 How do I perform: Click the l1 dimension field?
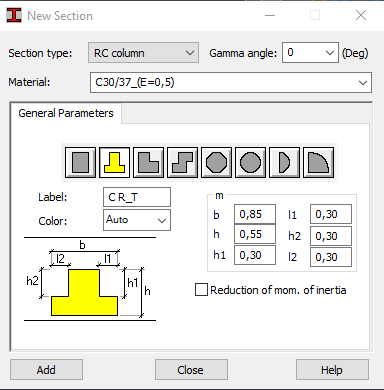(x=331, y=214)
